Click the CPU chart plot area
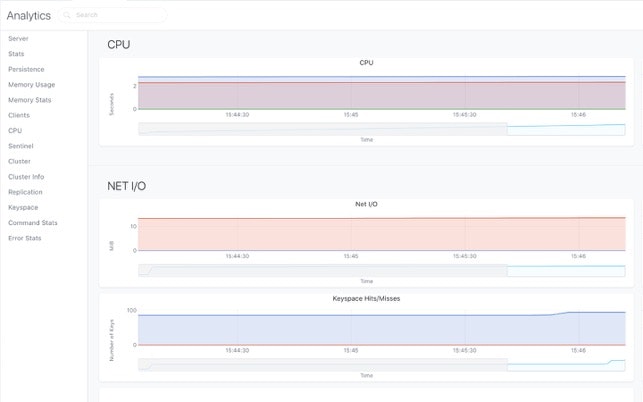643x402 pixels. pos(382,92)
